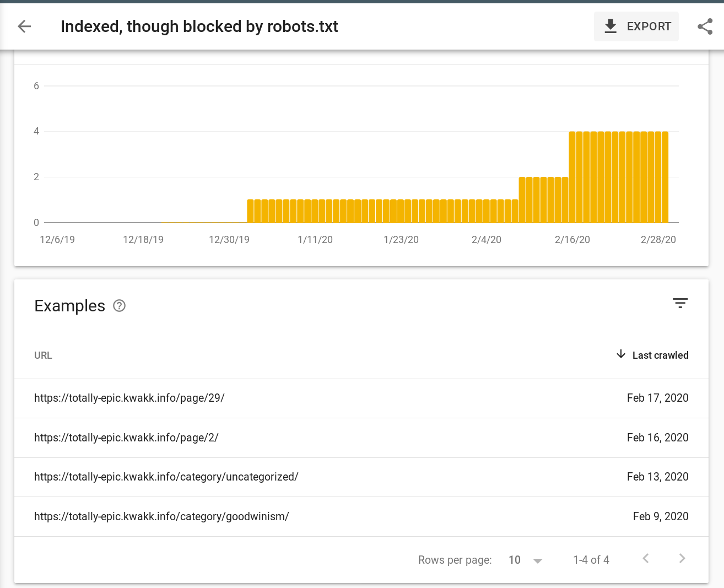724x588 pixels.
Task: Click the 1-4 of 4 pagination text
Action: (591, 560)
